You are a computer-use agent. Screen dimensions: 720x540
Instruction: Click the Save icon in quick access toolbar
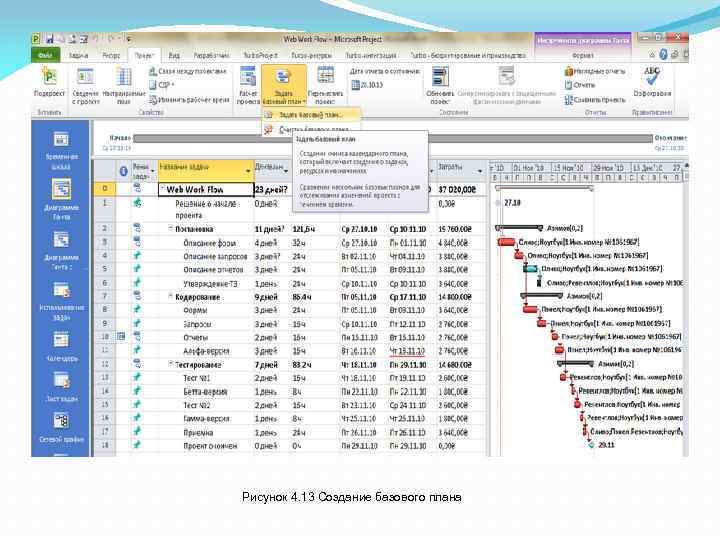49,39
